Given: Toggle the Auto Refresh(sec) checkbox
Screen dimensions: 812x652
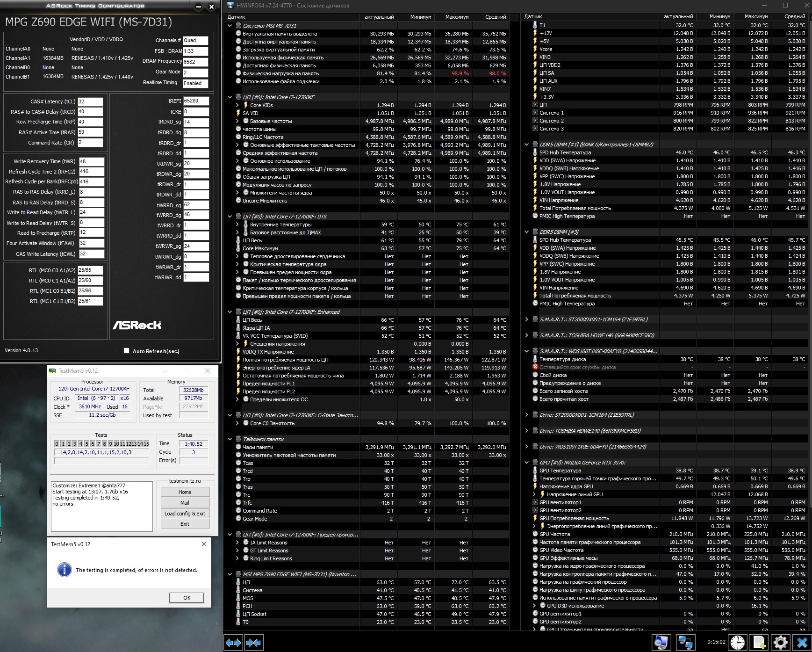Looking at the screenshot, I should [x=126, y=351].
